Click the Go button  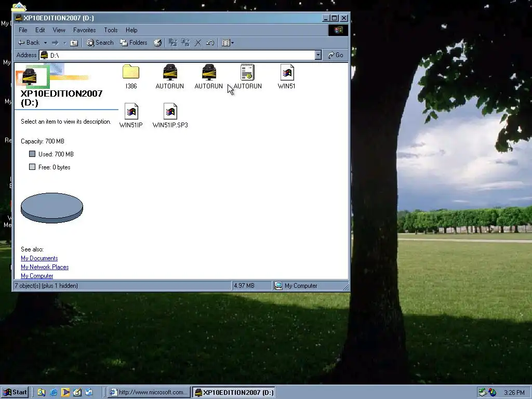[336, 55]
